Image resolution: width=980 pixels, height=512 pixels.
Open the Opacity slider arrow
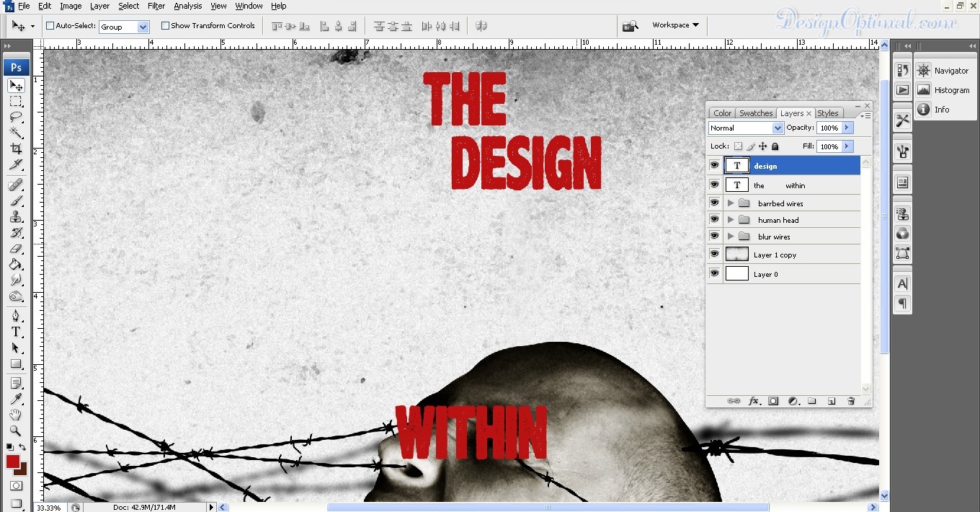click(847, 128)
